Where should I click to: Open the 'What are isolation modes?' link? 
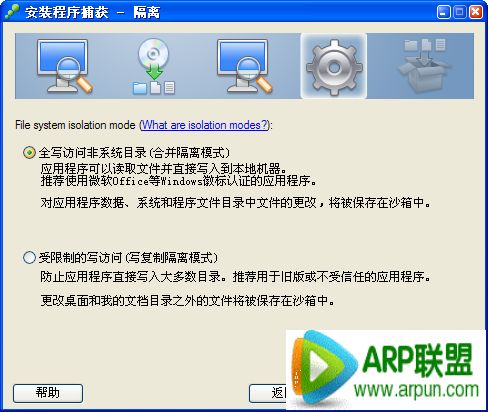pyautogui.click(x=204, y=125)
